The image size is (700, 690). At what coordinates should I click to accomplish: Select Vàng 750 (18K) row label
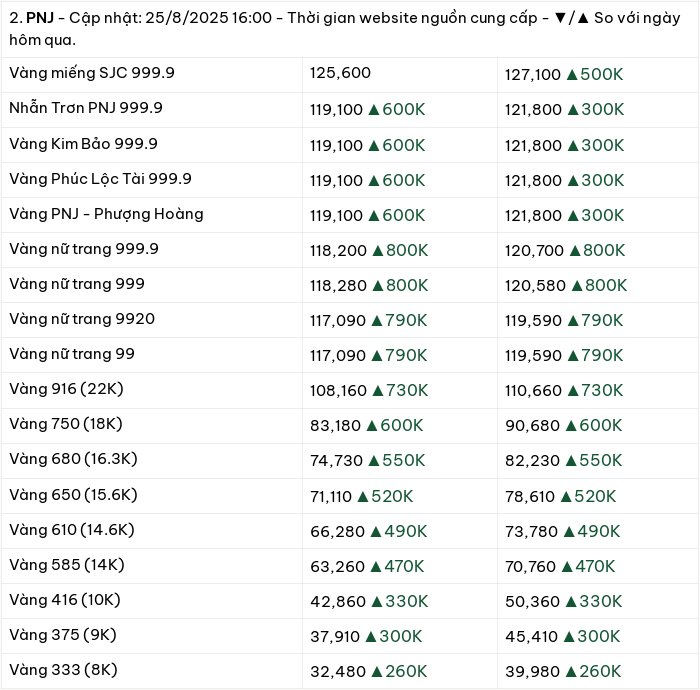pos(66,424)
